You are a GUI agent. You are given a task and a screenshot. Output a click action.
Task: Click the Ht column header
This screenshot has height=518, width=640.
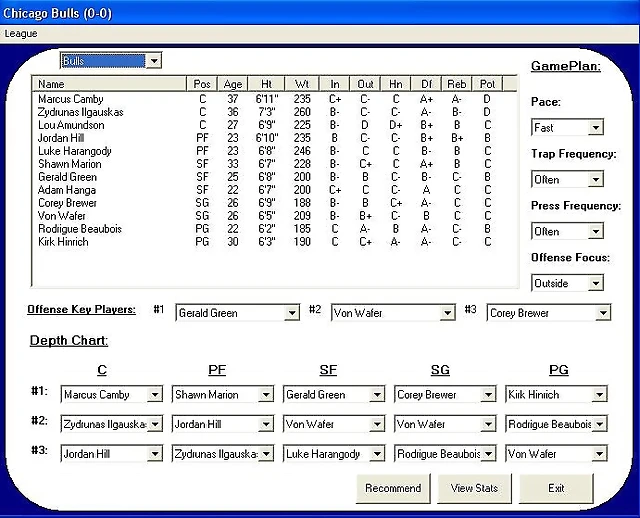(266, 84)
